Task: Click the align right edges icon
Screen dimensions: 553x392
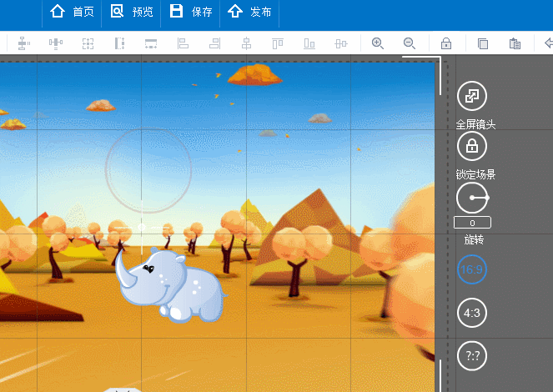Action: [x=214, y=43]
